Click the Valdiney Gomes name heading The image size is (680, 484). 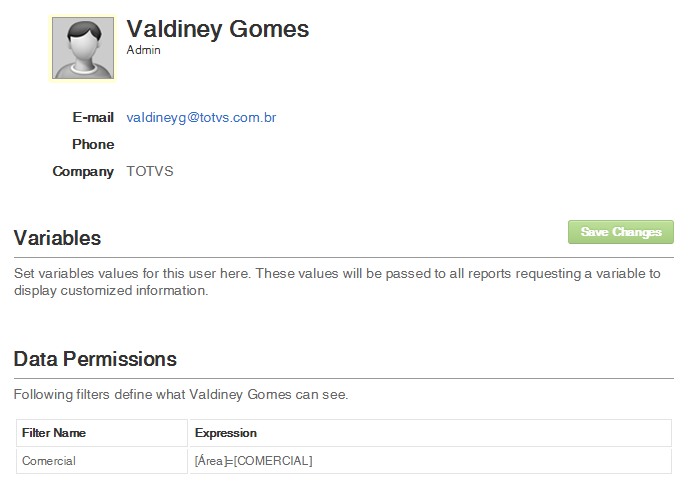coord(218,29)
